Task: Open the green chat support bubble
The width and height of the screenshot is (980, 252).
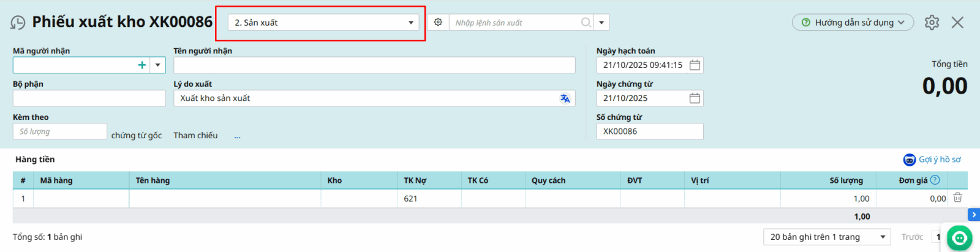Action: (959, 238)
